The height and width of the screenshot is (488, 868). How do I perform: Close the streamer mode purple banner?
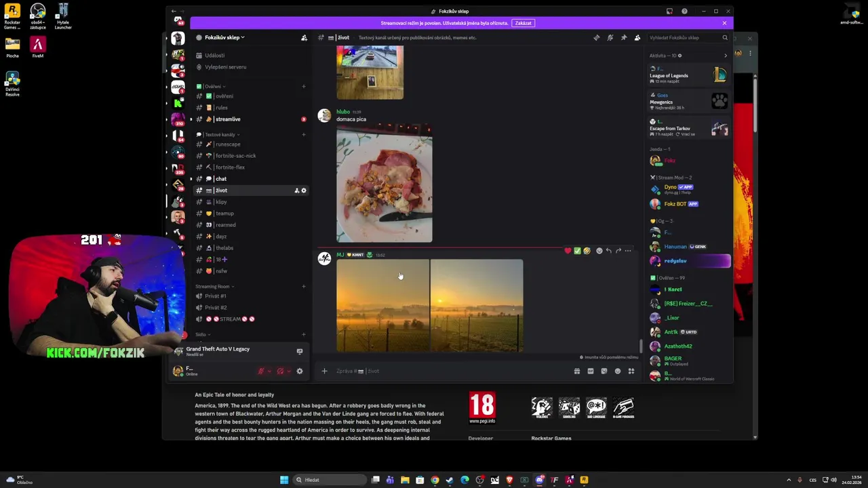tap(724, 23)
